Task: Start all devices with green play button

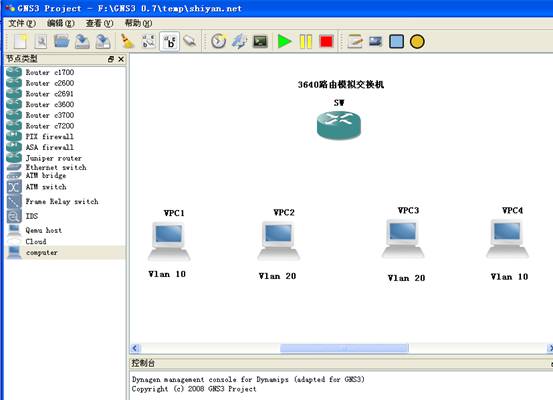Action: pos(284,42)
